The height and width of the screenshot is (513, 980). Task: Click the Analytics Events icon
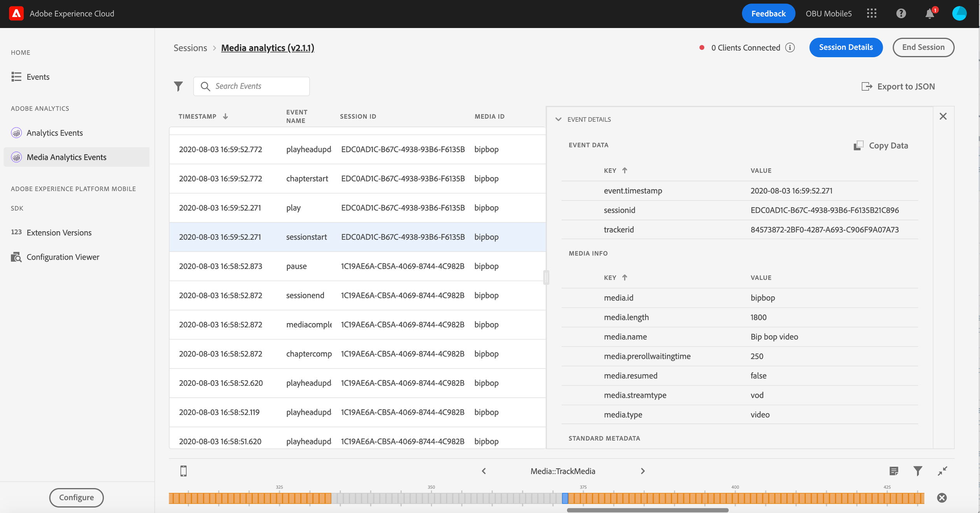point(16,133)
